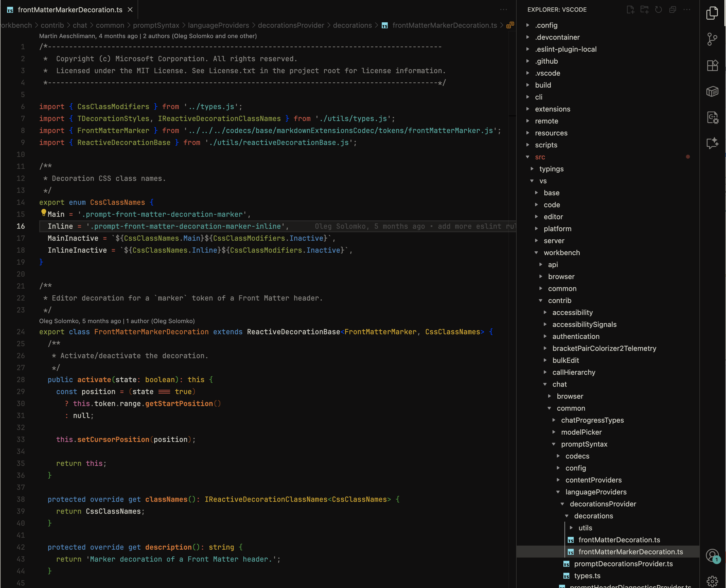The image size is (726, 588).
Task: Open the Extensions view
Action: (x=712, y=65)
